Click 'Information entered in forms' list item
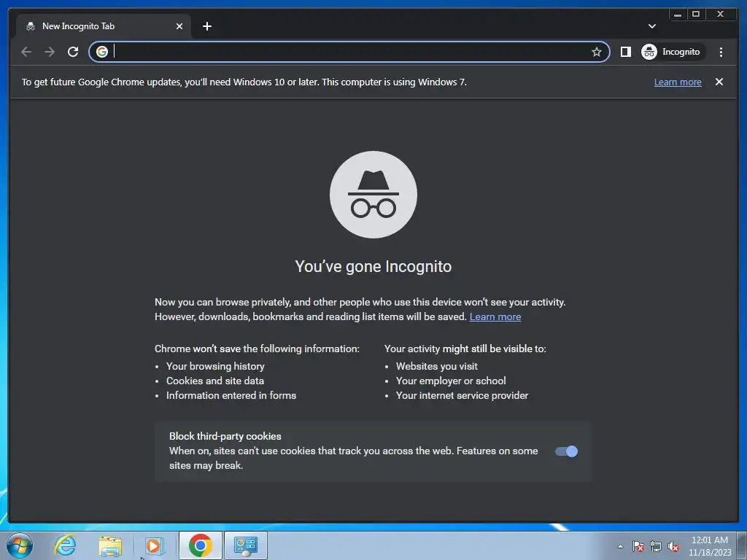 coord(231,395)
